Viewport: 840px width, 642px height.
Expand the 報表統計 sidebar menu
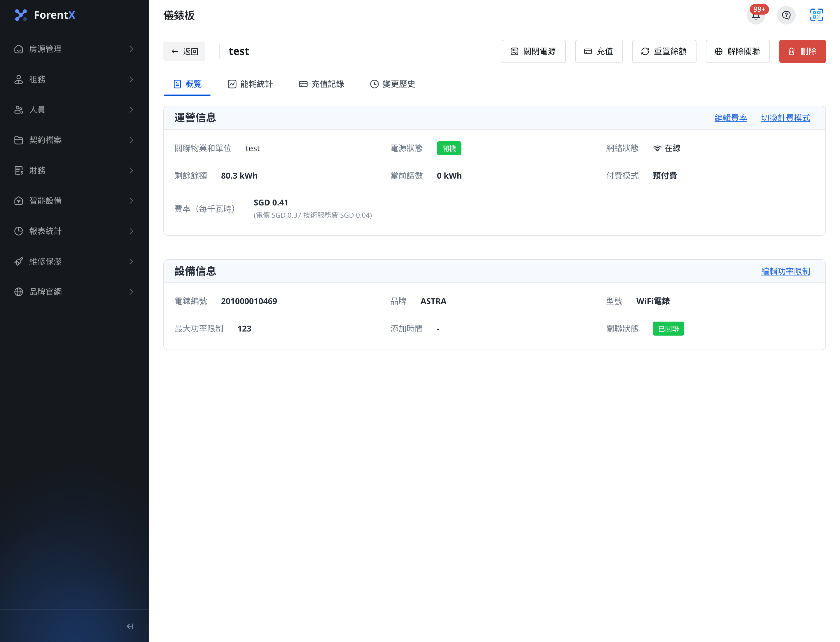coord(74,231)
